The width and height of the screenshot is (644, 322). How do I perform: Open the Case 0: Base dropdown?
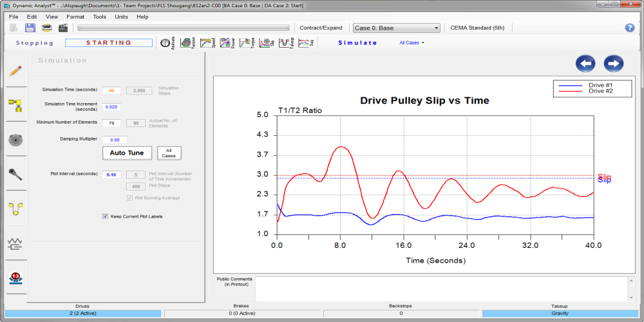pos(396,28)
